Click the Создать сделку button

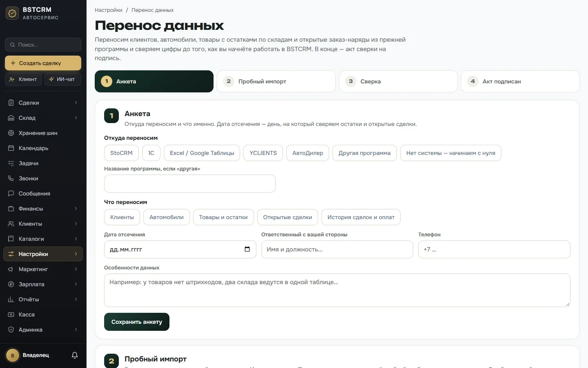point(43,63)
